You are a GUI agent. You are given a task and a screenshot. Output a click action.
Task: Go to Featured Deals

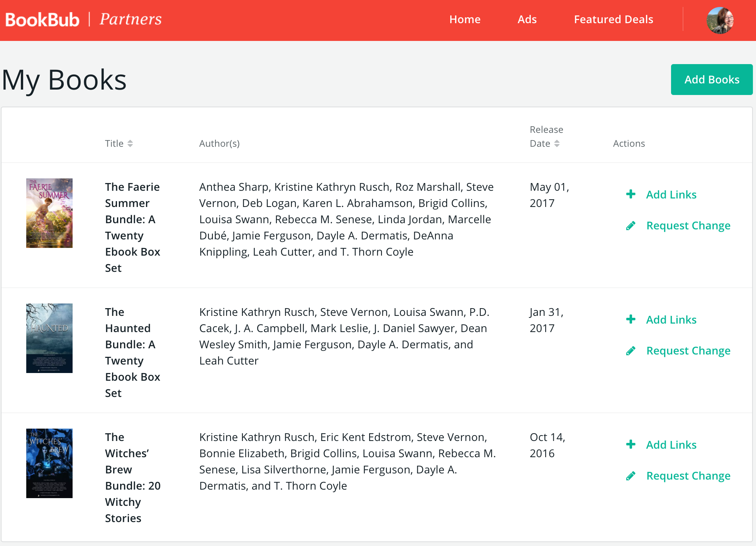point(613,19)
